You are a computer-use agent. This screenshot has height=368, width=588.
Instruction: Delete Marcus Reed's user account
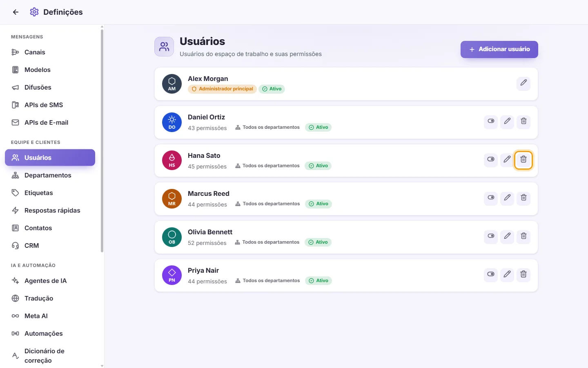(523, 198)
